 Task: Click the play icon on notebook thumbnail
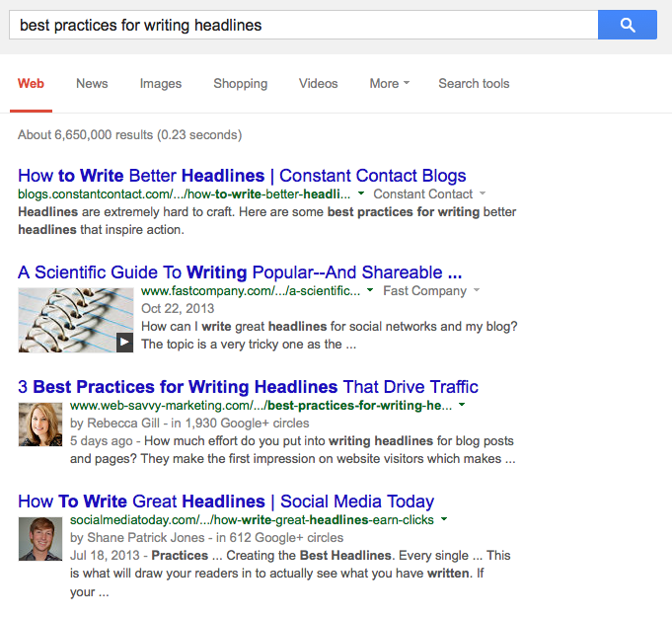pyautogui.click(x=124, y=343)
